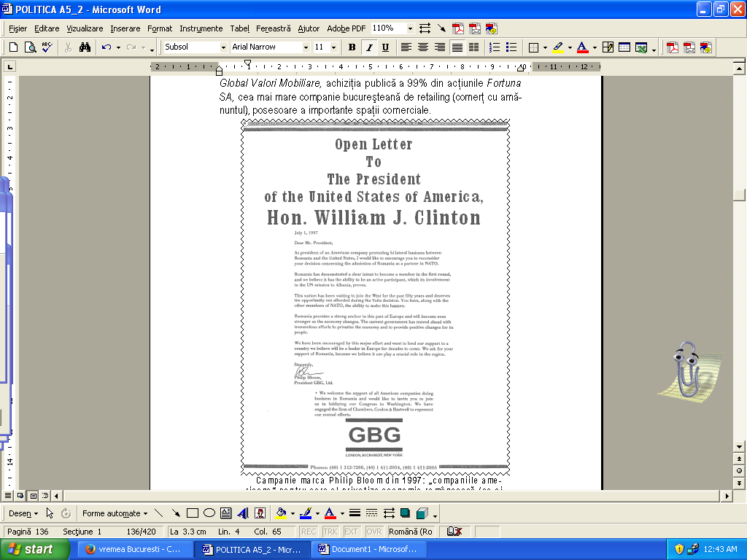Convert to Adobe PDF icon in menu bar
This screenshot has height=560, width=747.
click(x=458, y=28)
